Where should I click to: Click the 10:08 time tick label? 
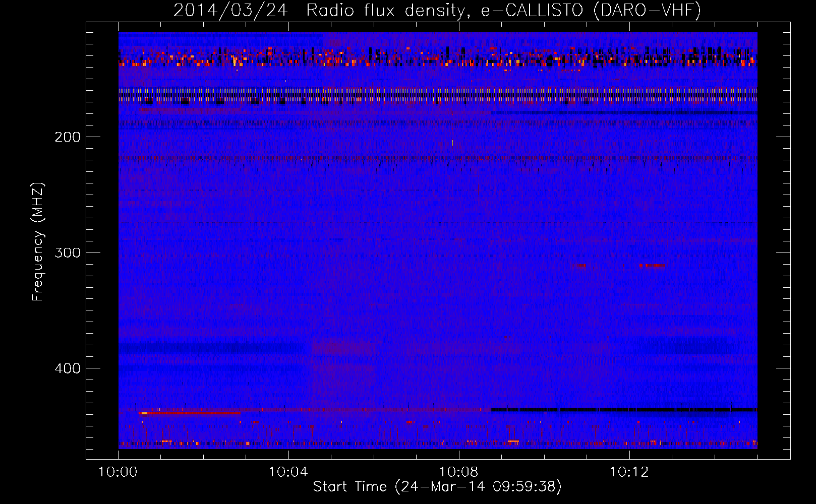point(459,472)
